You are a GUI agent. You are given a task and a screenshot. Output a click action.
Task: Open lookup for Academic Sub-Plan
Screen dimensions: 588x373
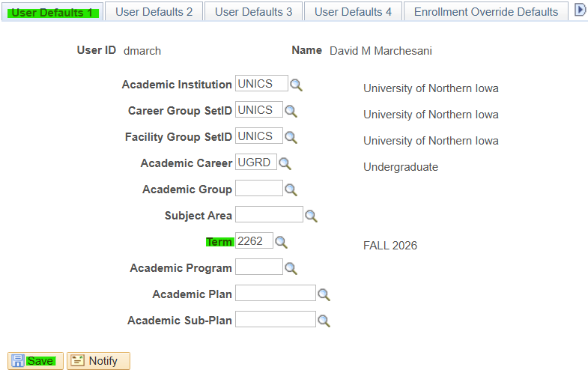point(324,321)
